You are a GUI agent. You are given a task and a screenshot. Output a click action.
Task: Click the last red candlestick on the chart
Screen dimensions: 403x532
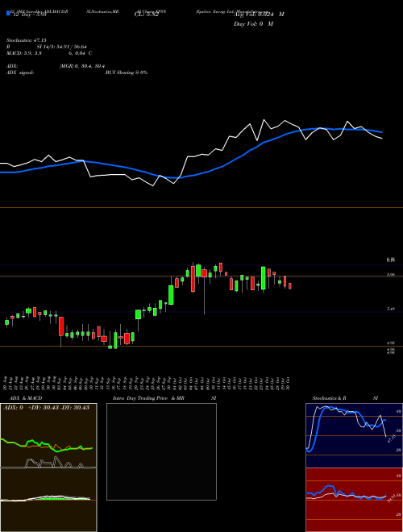click(290, 286)
